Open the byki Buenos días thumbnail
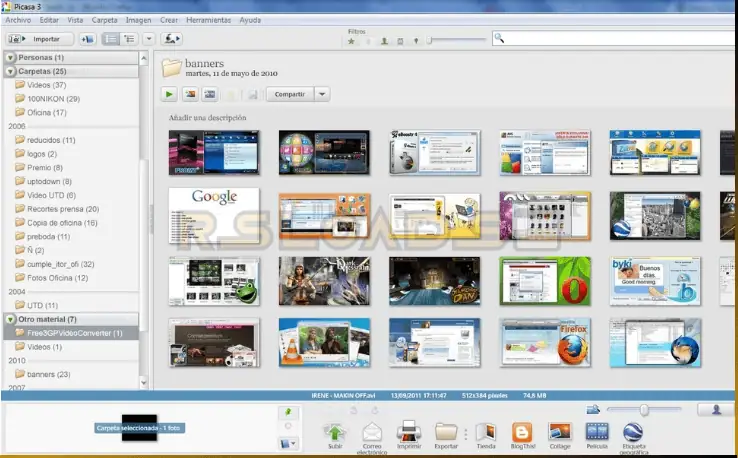 click(655, 281)
